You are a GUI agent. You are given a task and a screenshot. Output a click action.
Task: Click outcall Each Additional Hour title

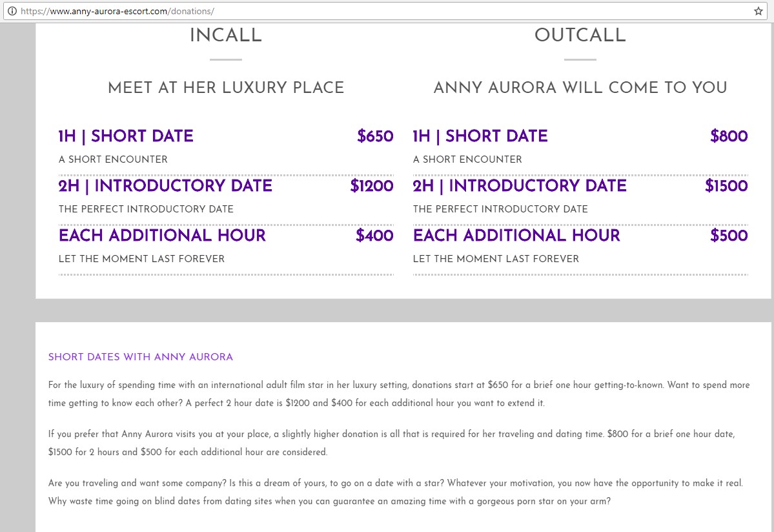516,235
